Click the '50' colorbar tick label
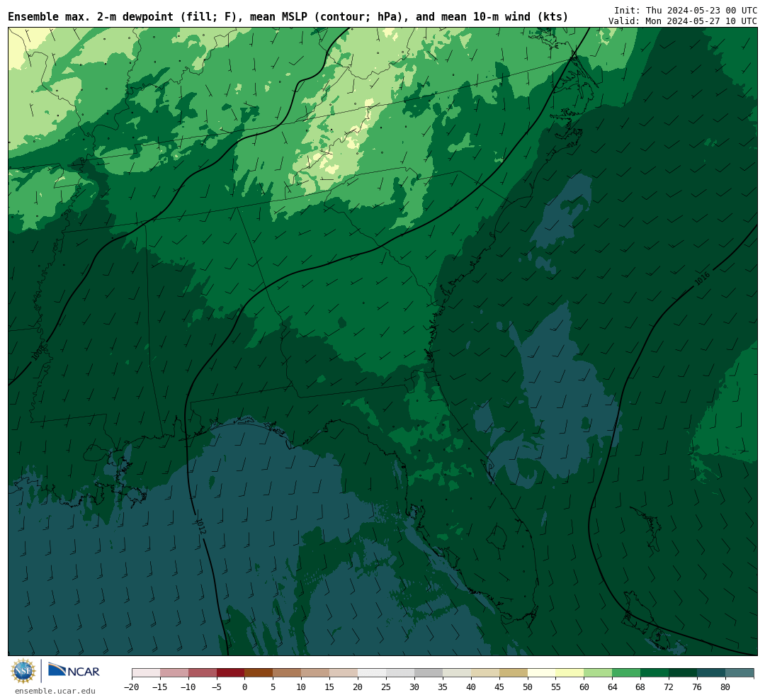The image size is (765, 700). tap(528, 687)
